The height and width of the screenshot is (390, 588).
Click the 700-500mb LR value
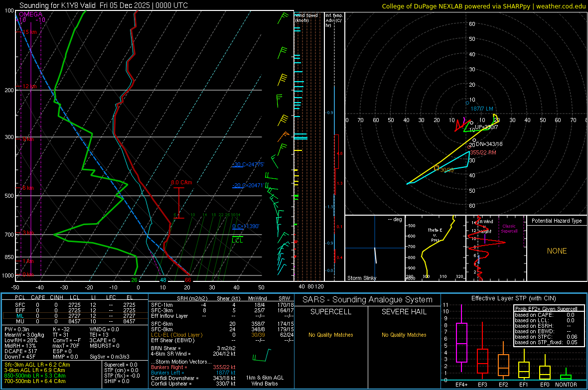pyautogui.click(x=35, y=382)
